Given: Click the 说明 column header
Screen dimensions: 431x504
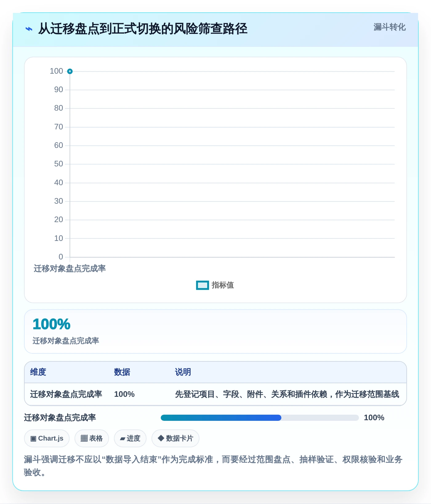Looking at the screenshot, I should pyautogui.click(x=183, y=372).
